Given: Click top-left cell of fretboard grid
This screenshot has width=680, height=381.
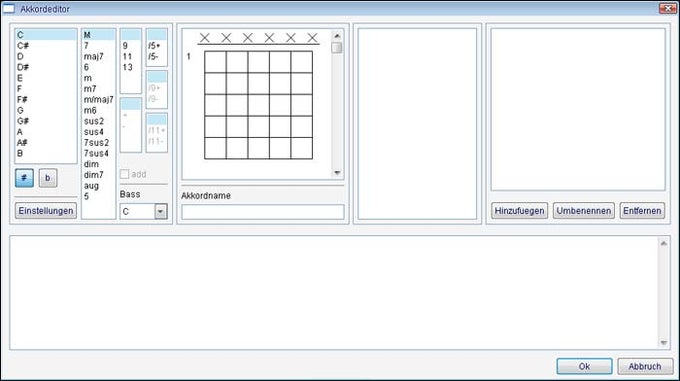Looking at the screenshot, I should coord(215,62).
